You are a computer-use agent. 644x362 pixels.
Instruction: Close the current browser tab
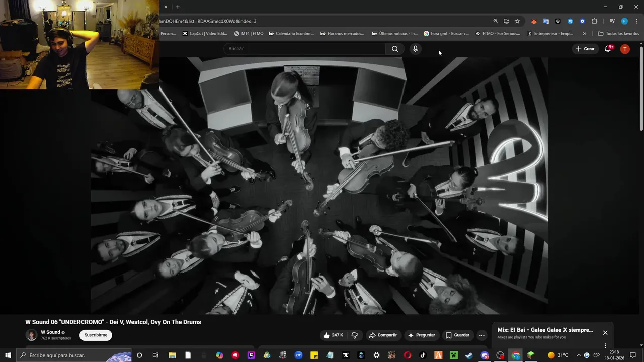166,7
